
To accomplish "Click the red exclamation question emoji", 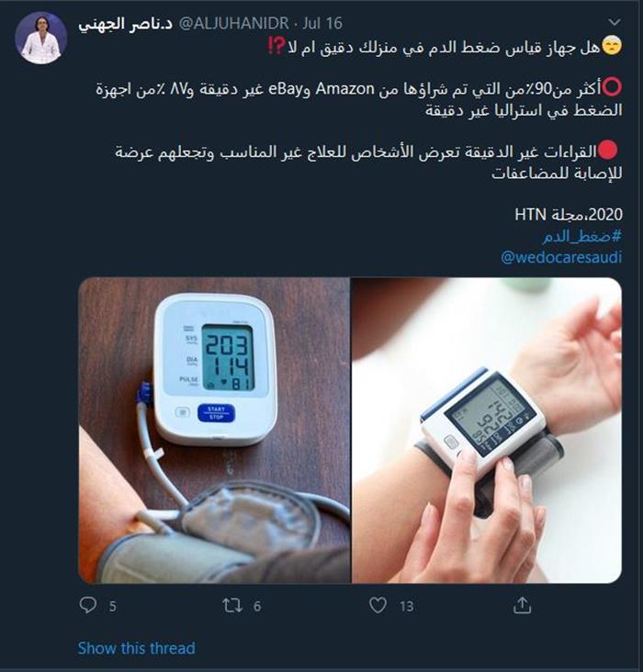I will point(276,45).
